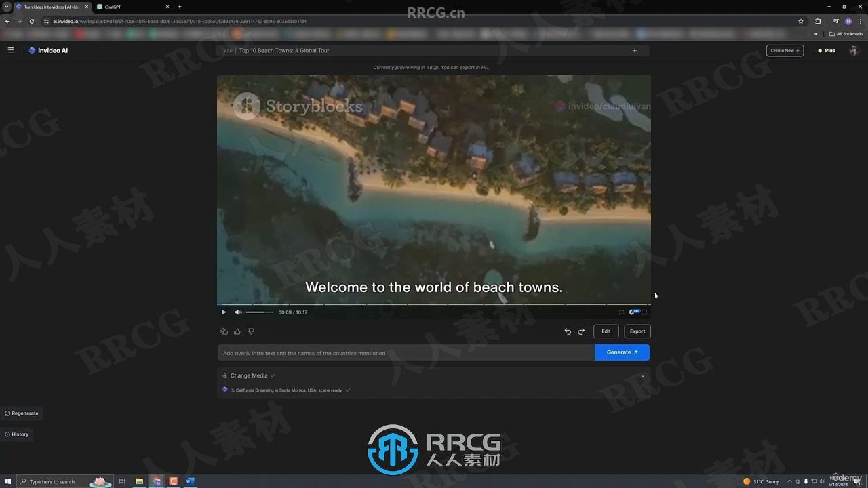The width and height of the screenshot is (868, 488).
Task: Select 'California Dreaming in Santa Monica' scene row
Action: [x=434, y=390]
